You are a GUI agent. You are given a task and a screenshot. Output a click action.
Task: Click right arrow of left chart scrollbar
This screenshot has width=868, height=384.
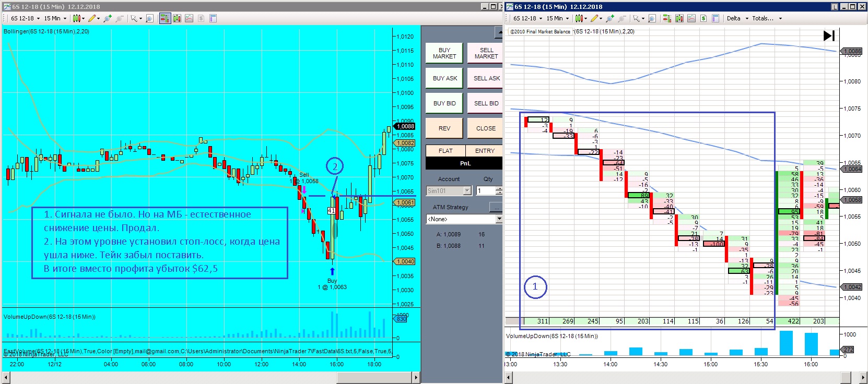click(416, 377)
